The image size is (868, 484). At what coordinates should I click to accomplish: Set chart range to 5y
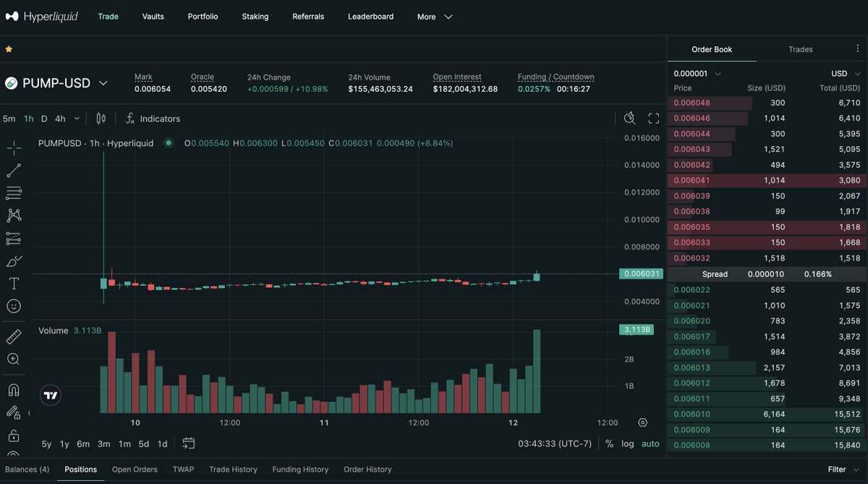coord(46,443)
